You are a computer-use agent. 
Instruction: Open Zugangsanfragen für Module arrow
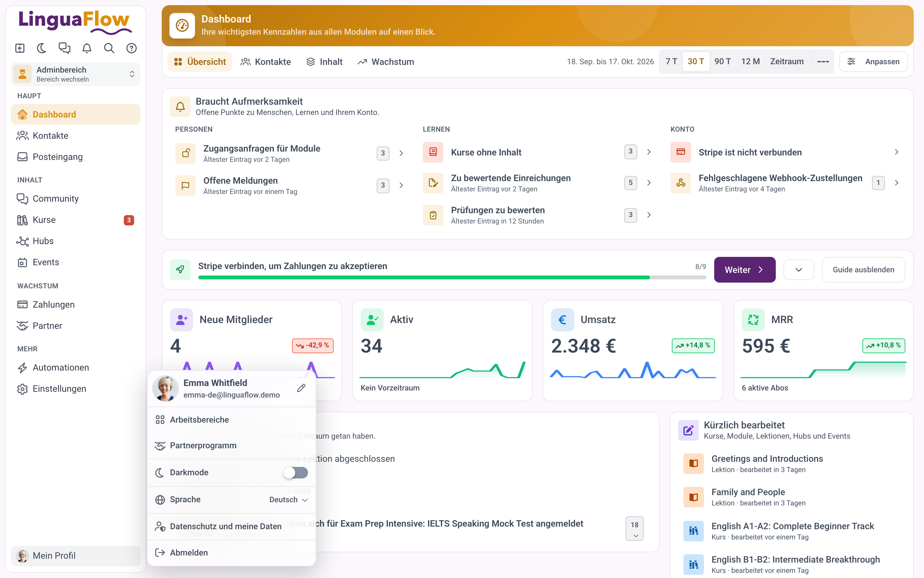click(x=401, y=153)
